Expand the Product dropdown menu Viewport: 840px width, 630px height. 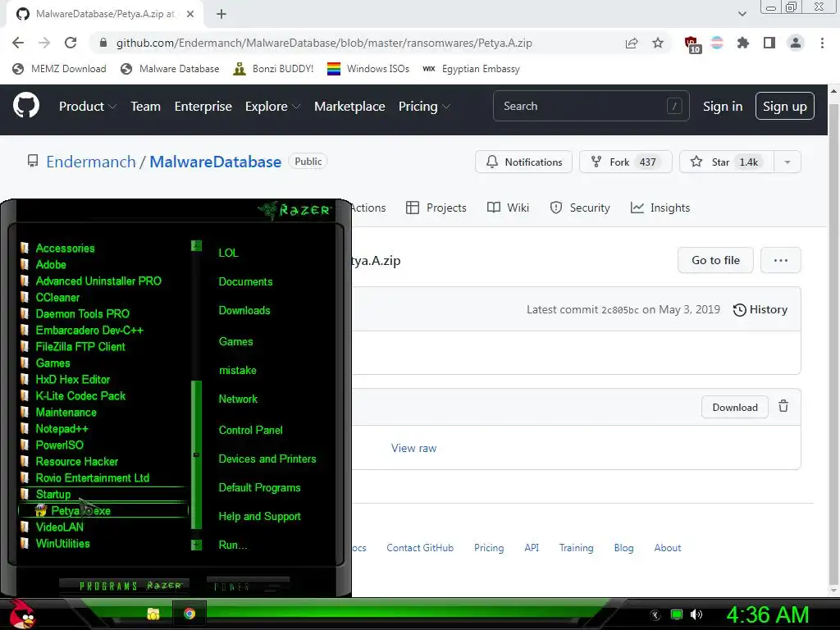87,106
